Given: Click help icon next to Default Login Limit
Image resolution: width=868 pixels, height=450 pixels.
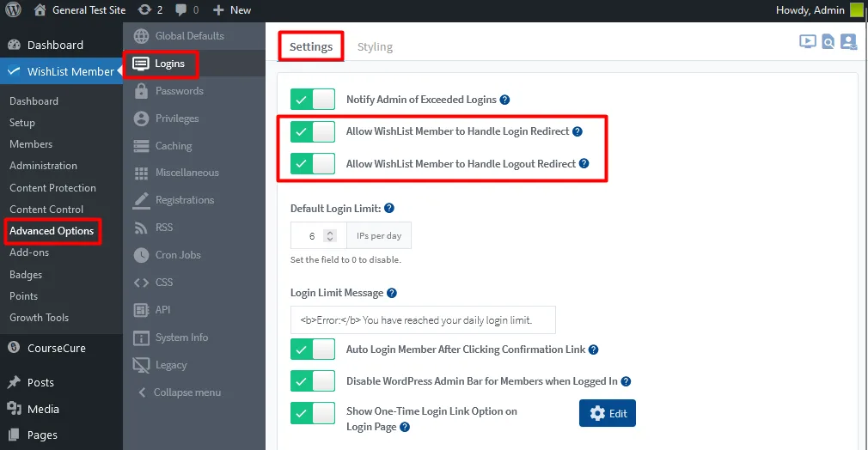Looking at the screenshot, I should [x=389, y=208].
